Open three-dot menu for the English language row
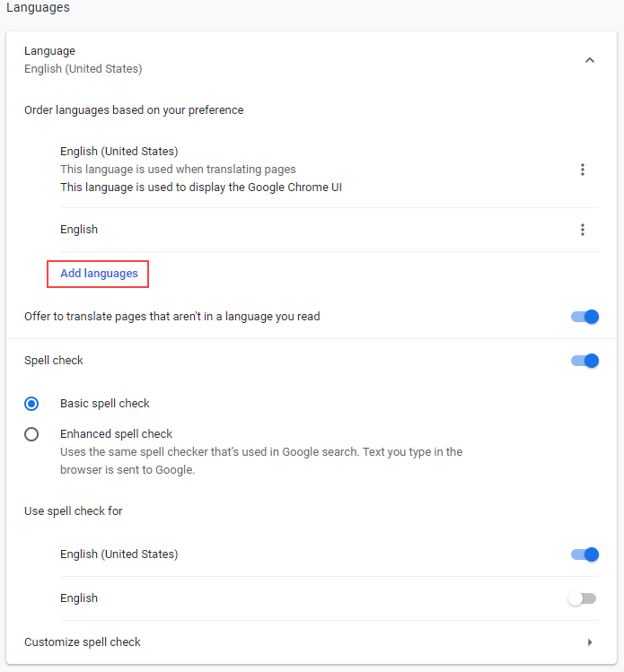This screenshot has width=624, height=672. pos(583,230)
